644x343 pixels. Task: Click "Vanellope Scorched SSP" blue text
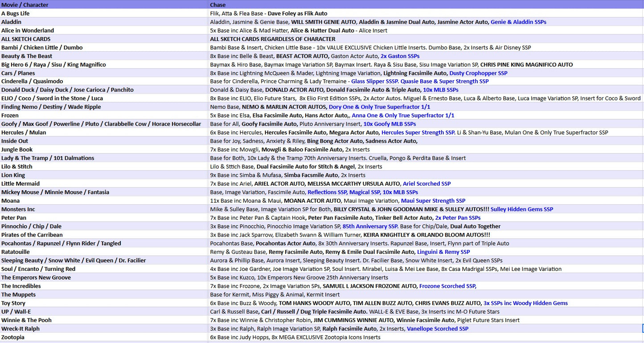click(437, 329)
